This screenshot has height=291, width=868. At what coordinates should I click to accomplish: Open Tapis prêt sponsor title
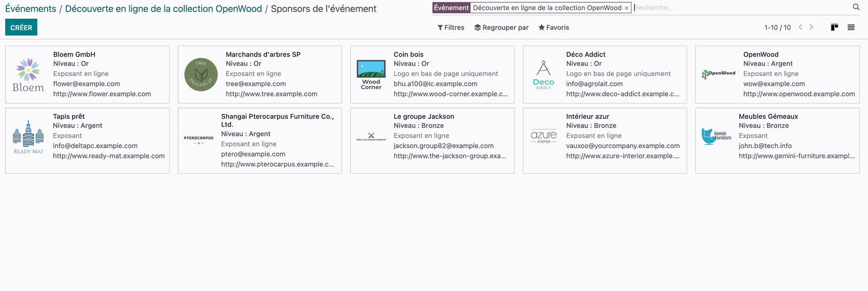(x=69, y=116)
